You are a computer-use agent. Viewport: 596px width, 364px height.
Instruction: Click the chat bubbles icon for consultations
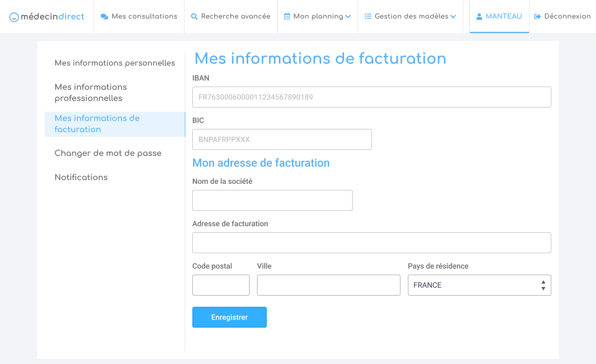click(104, 17)
